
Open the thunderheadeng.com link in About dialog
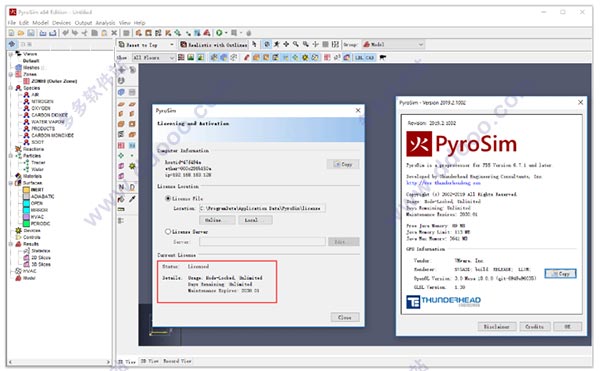[443, 183]
